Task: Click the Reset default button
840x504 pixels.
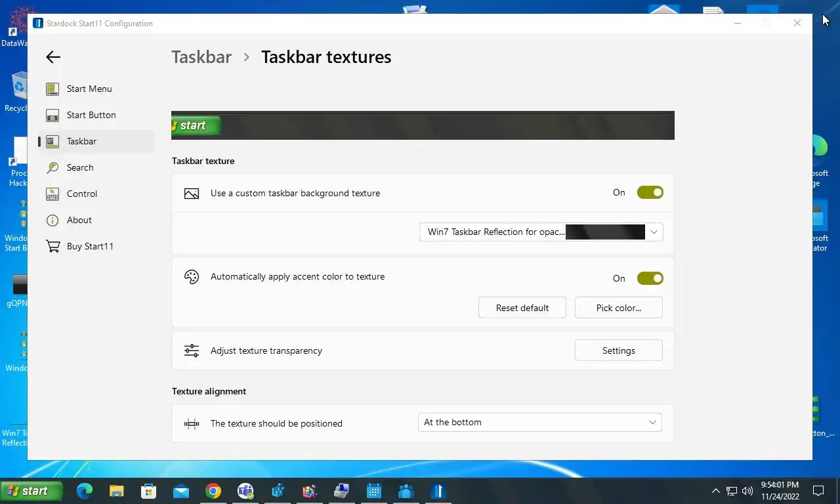Action: tap(522, 308)
